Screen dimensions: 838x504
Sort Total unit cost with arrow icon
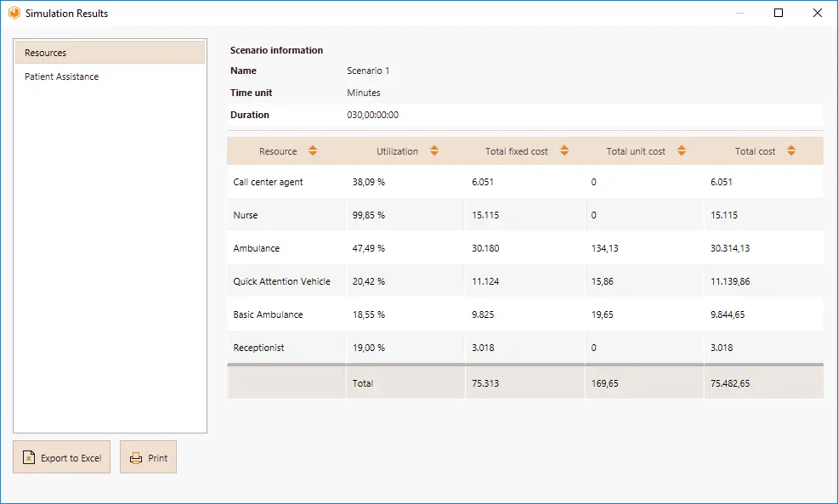coord(682,150)
